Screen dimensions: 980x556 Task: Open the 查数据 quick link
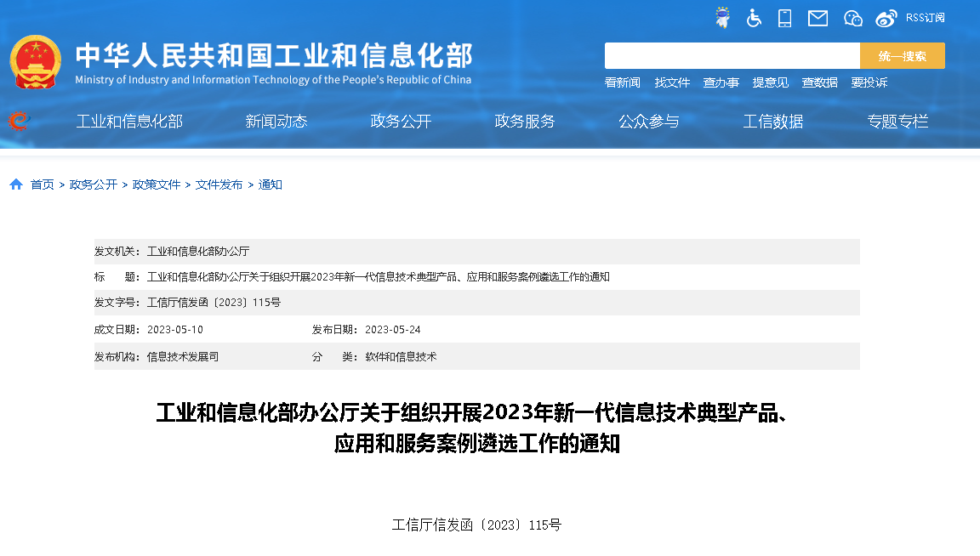click(819, 82)
